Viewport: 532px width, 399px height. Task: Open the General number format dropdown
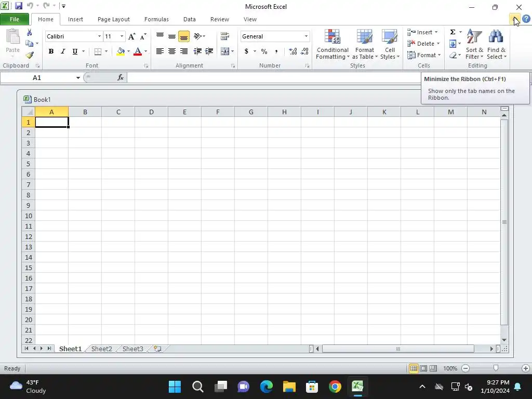point(306,36)
